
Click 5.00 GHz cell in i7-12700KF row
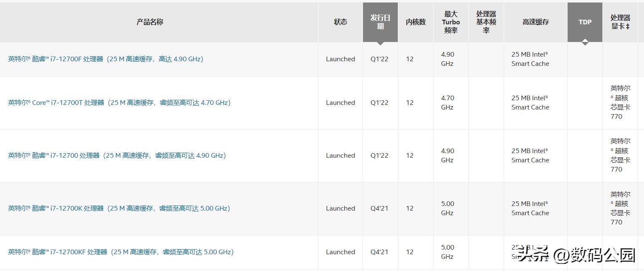pyautogui.click(x=447, y=252)
